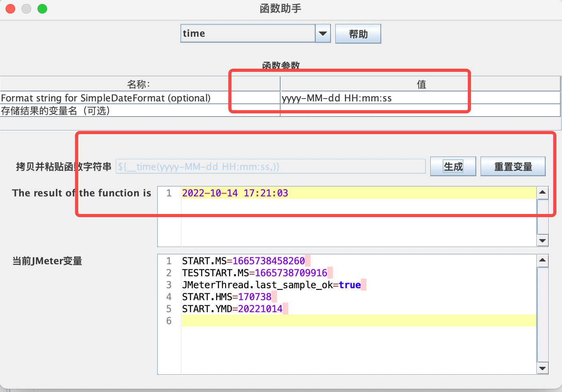Open the function name dropdown arrow
The image size is (562, 392).
[x=323, y=34]
